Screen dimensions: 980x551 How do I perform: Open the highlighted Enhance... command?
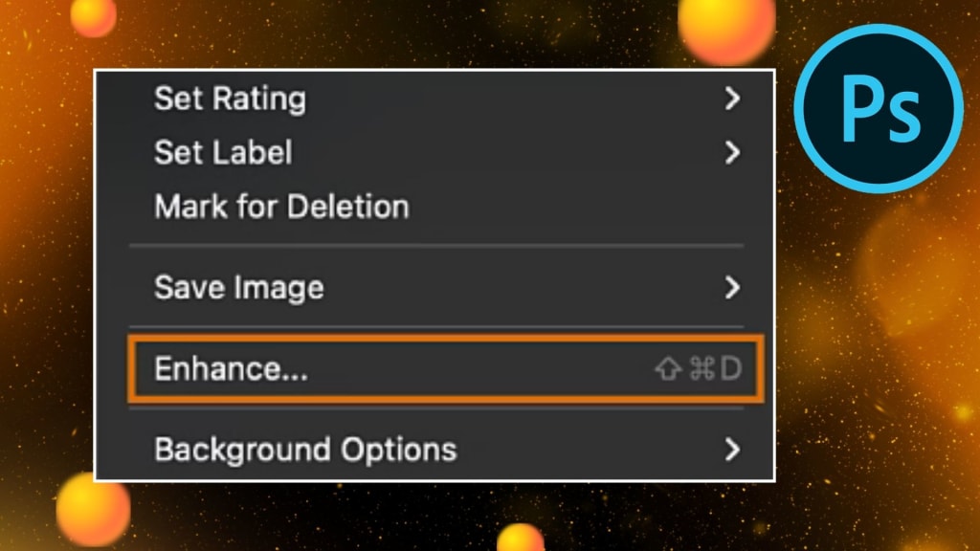tap(446, 368)
